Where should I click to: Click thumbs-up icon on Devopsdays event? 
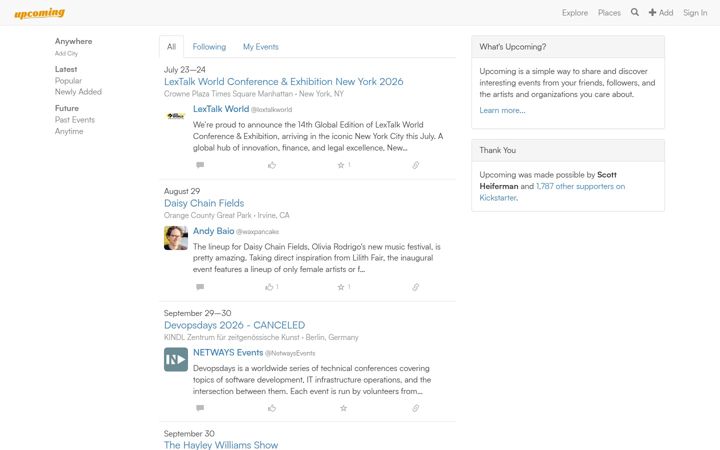click(272, 408)
